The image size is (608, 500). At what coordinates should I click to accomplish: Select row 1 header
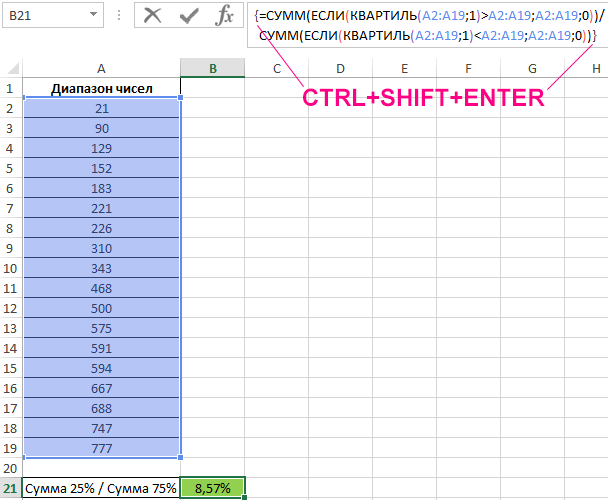(11, 88)
